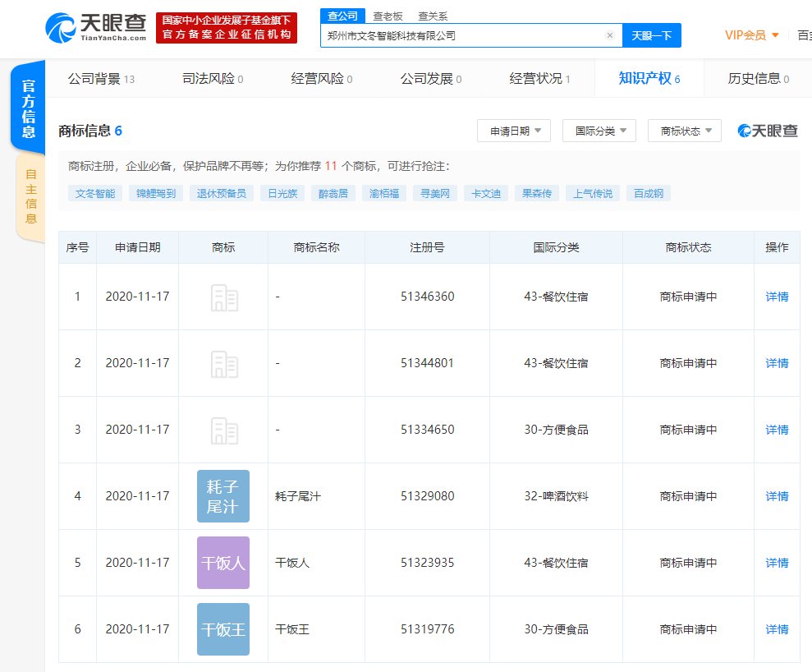Click the 天眼查 icon beside 商标状态 filter

coord(766,131)
